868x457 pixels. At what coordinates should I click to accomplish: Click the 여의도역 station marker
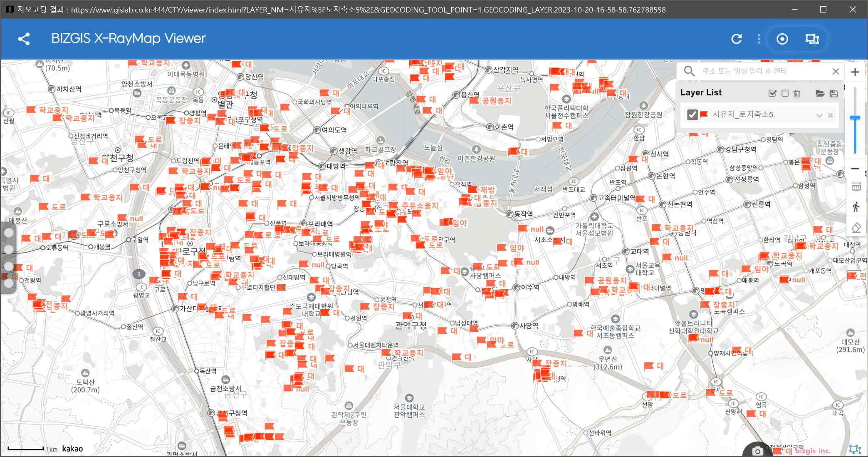click(x=317, y=130)
